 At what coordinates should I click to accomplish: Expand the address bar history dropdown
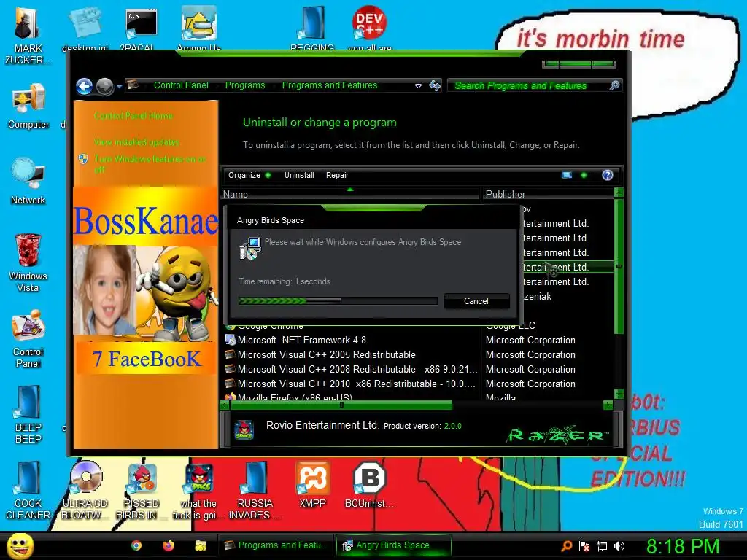[418, 86]
